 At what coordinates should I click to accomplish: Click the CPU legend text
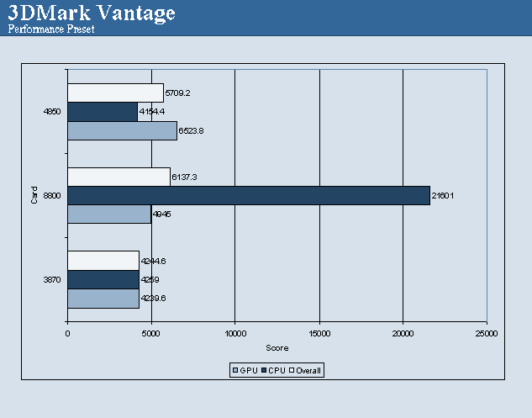277,370
